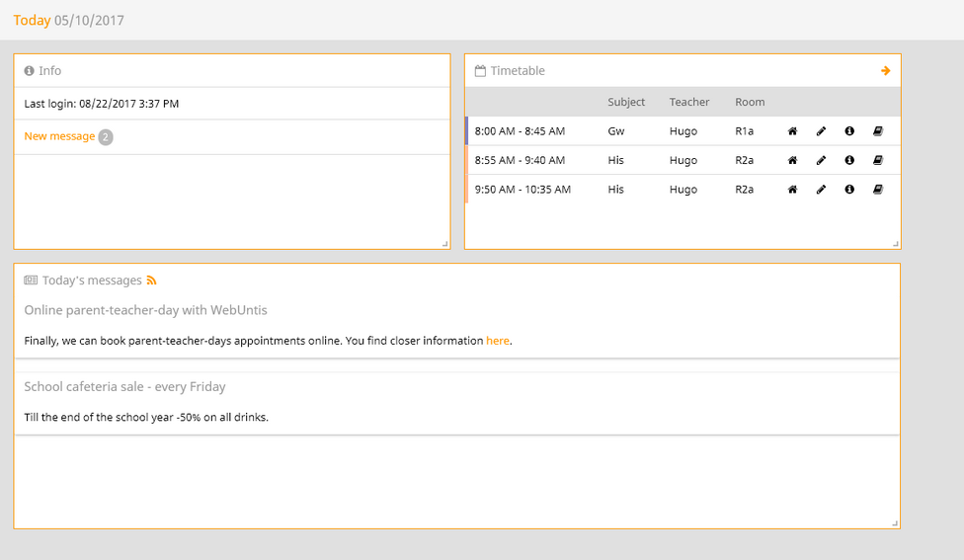Open home icon for 8:55 AM His lesson
Screen dimensions: 964x560
click(792, 160)
